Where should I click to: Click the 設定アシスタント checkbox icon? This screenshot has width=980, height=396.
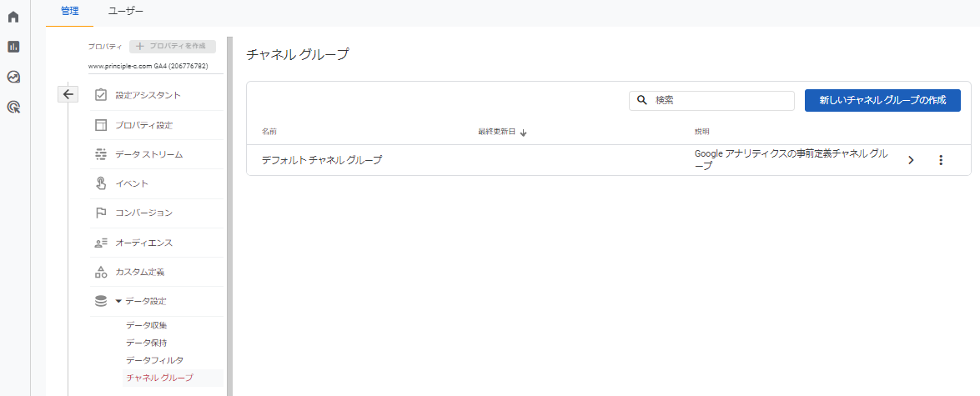[101, 95]
